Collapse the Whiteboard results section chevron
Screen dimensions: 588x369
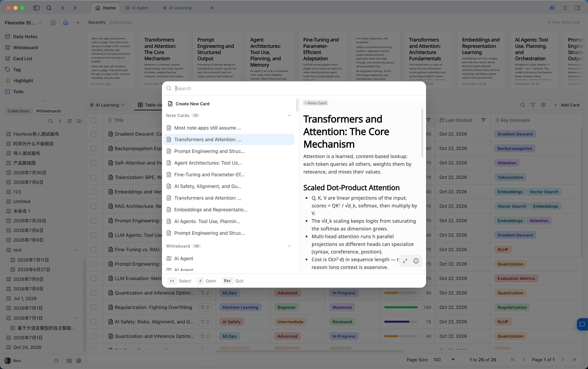(x=289, y=246)
